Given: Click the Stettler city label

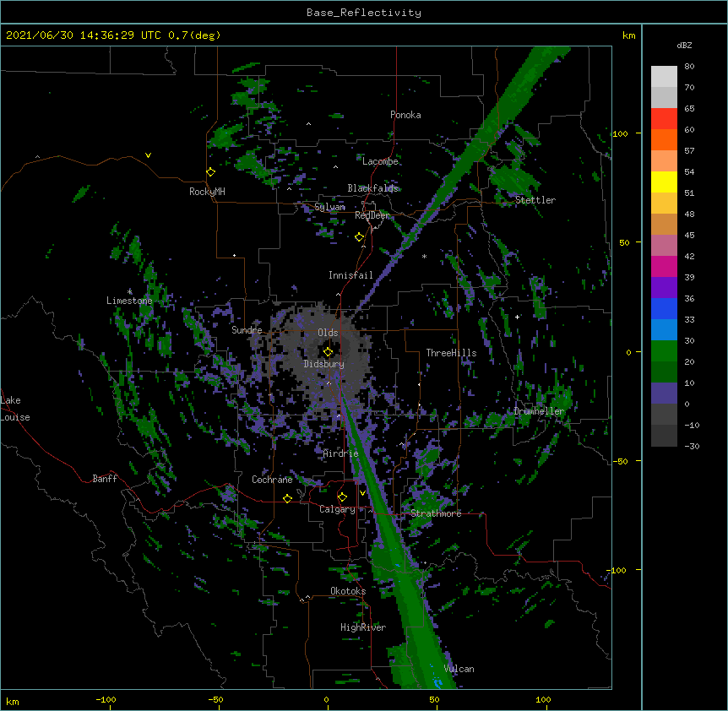Looking at the screenshot, I should point(535,200).
